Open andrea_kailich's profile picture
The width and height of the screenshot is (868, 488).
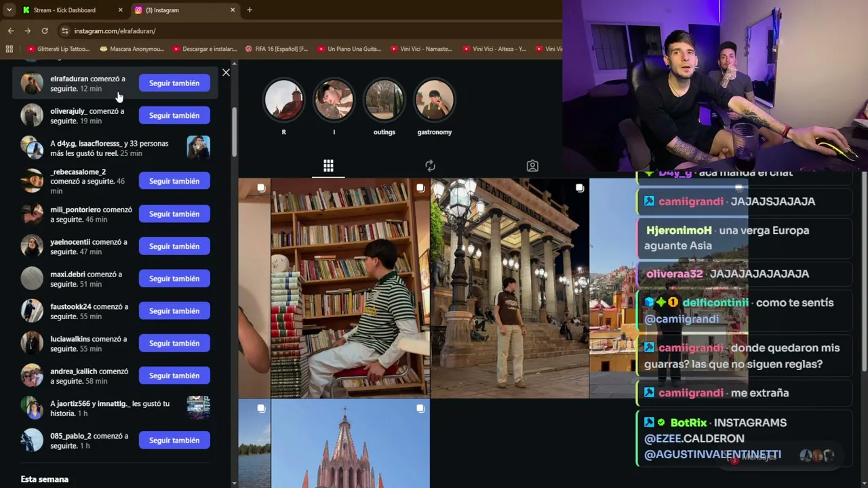pos(32,375)
